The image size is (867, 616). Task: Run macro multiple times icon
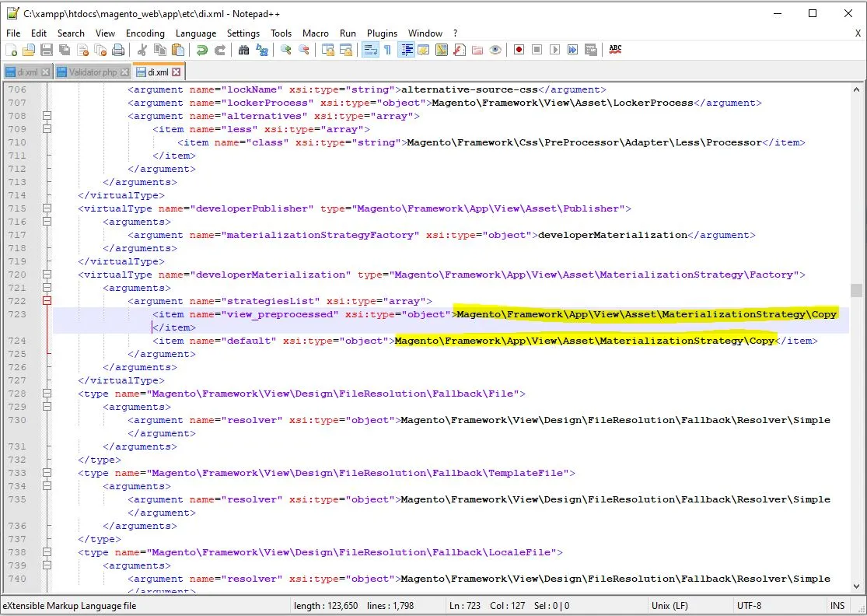click(572, 51)
